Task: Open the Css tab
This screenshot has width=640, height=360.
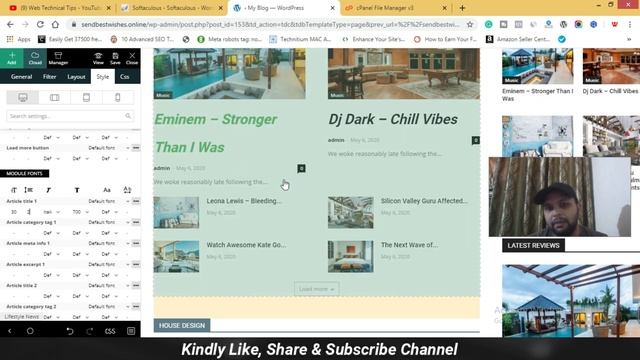Action: pos(124,77)
